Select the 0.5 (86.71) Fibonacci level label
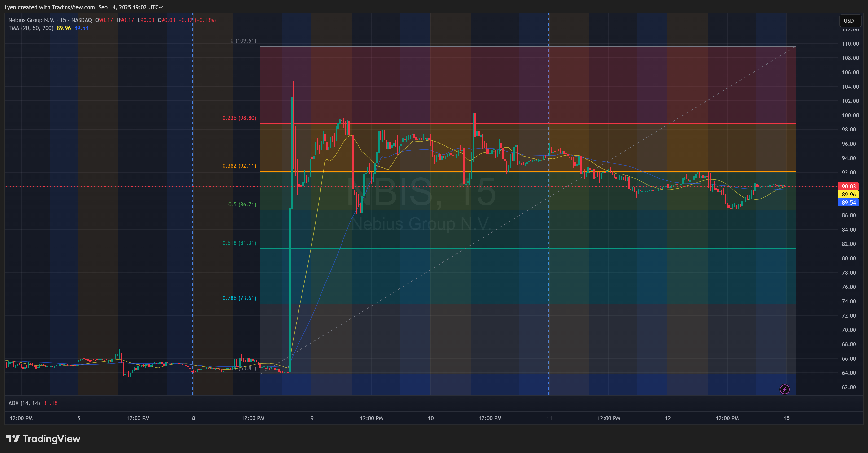The height and width of the screenshot is (453, 868). click(242, 205)
